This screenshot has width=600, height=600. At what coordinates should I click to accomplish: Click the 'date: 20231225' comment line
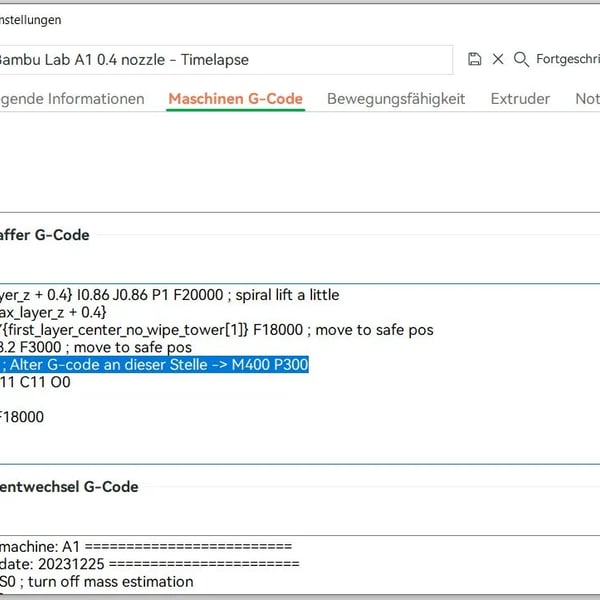(150, 564)
